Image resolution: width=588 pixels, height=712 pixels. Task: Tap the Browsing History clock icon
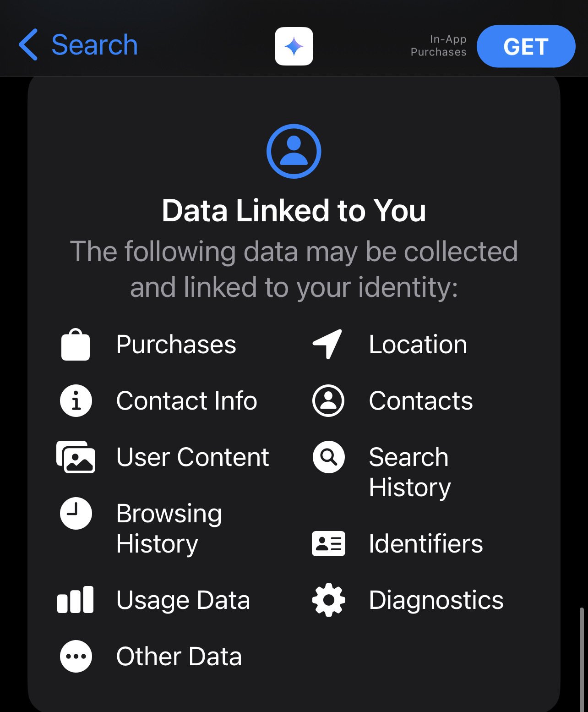[x=76, y=513]
